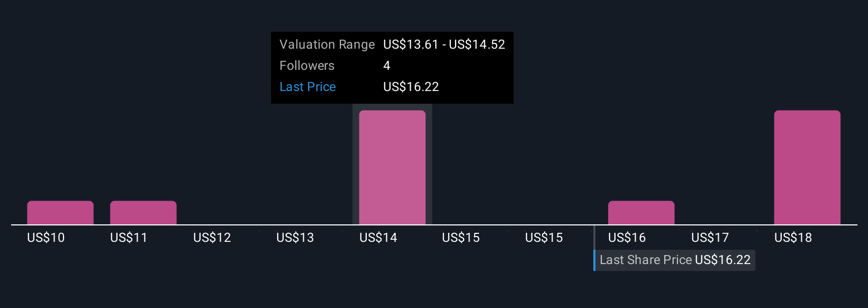Click the pink bar above US$10
Screen dimensions: 868x308
60,213
